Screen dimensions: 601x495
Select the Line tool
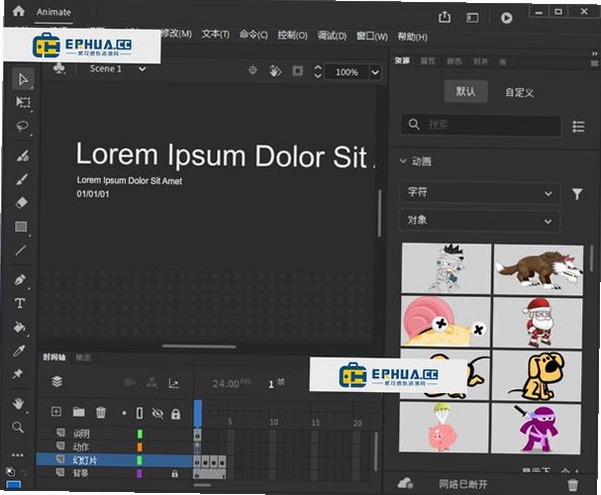(x=21, y=250)
